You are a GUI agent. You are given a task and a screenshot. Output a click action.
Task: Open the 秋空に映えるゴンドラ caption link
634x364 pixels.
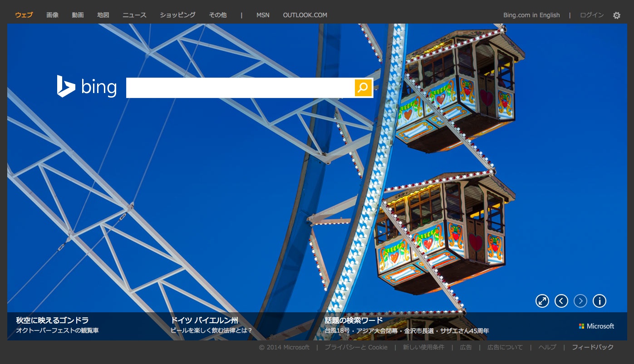[52, 320]
